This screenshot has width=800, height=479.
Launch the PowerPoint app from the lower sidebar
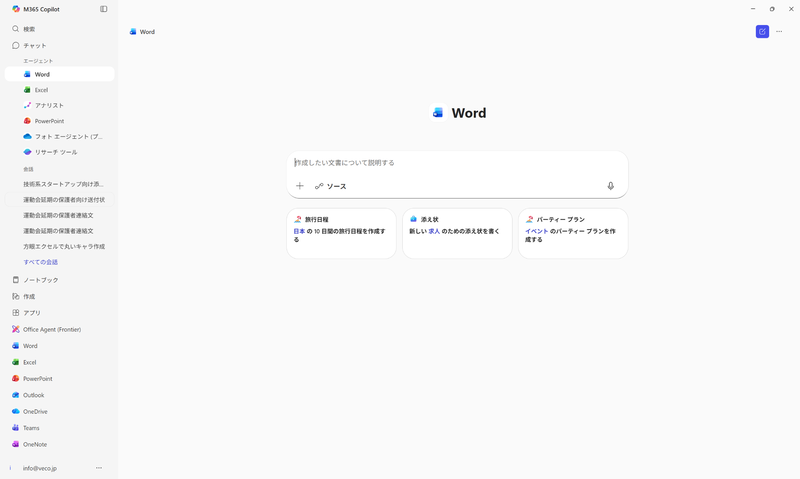click(x=59, y=379)
